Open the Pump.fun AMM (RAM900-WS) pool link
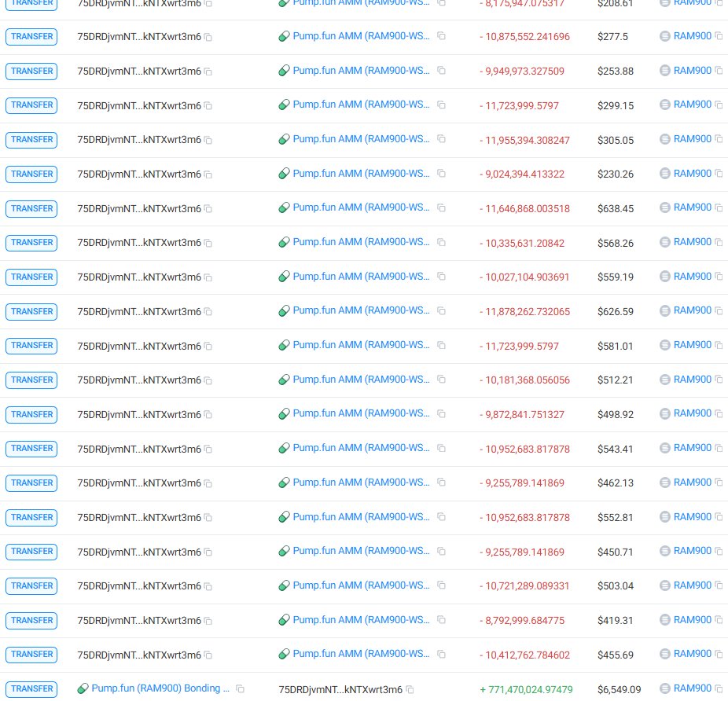 361,36
